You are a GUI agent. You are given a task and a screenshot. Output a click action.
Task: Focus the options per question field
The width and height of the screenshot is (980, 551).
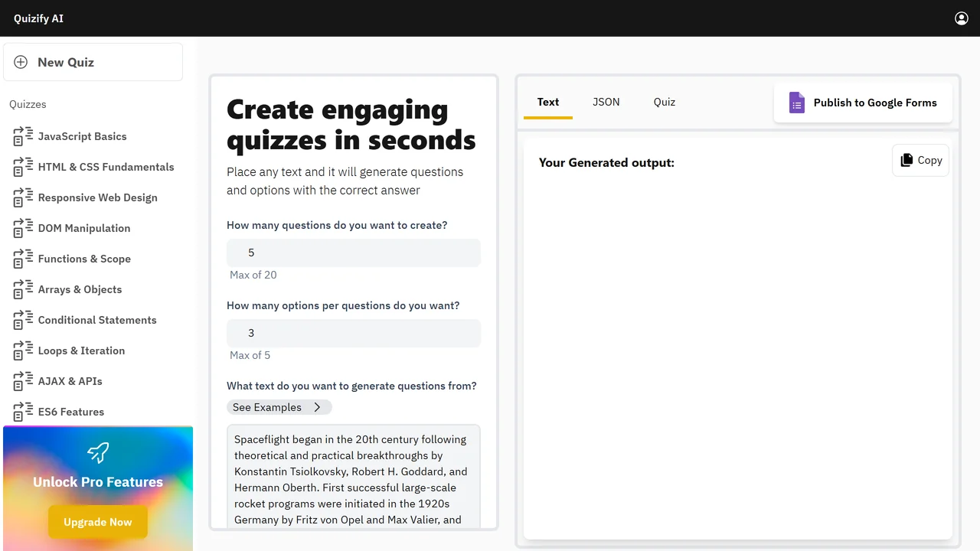point(354,333)
